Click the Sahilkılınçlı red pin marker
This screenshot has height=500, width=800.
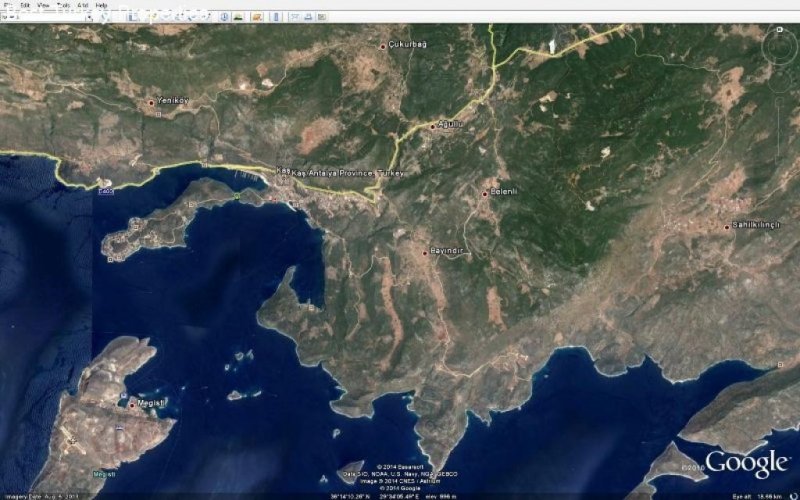coord(727,227)
